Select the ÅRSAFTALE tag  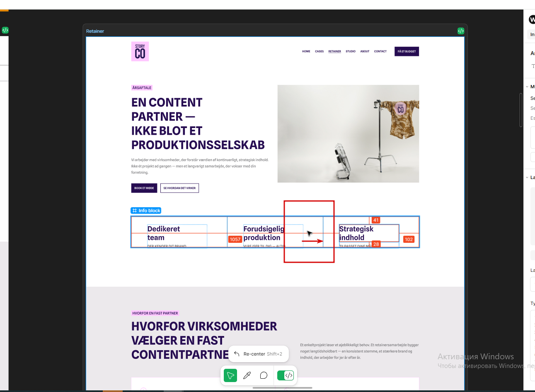pyautogui.click(x=142, y=88)
